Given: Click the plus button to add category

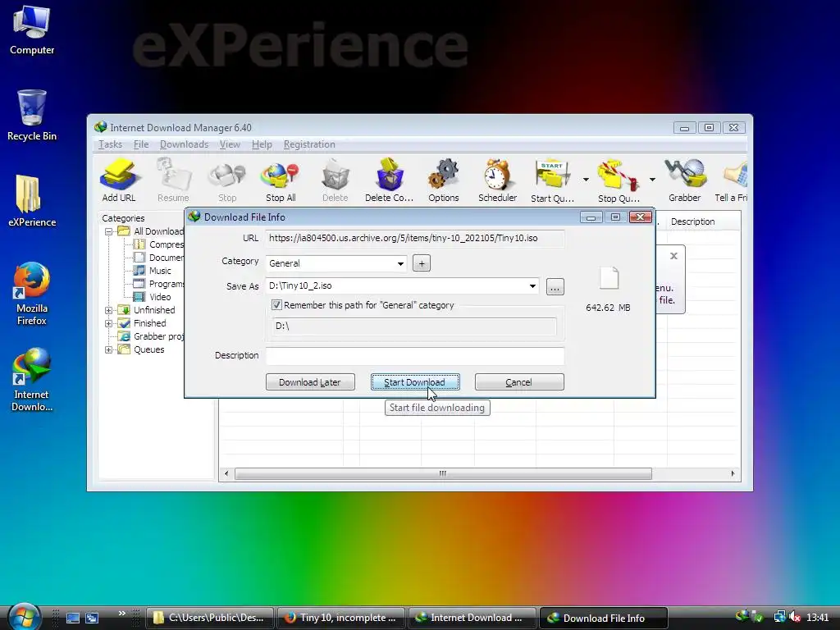Looking at the screenshot, I should 422,263.
